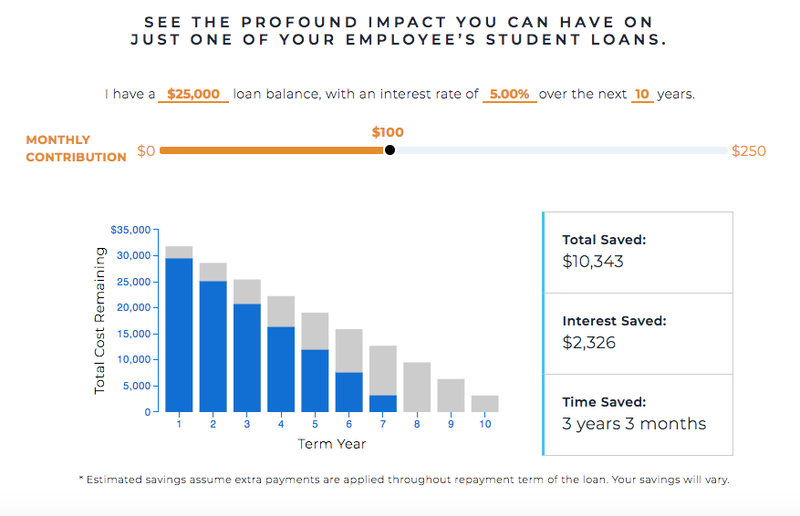Viewport: 800px width, 516px height.
Task: Click the gray bar for year 10
Action: [485, 404]
